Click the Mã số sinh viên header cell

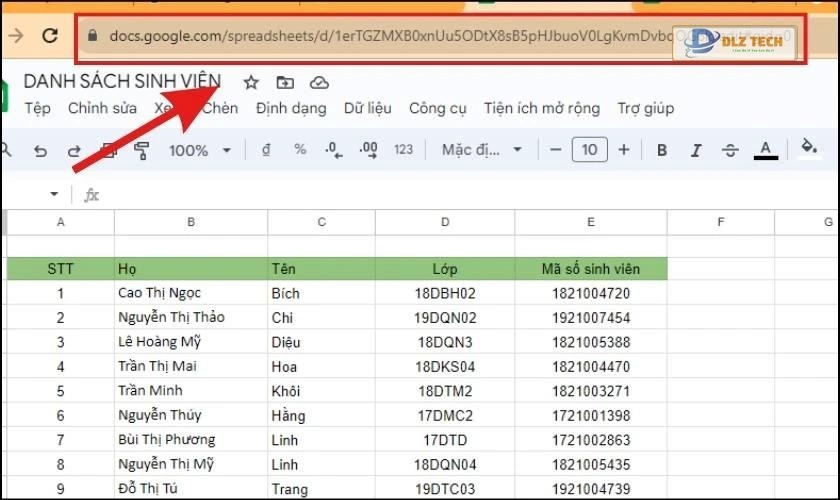click(x=591, y=268)
